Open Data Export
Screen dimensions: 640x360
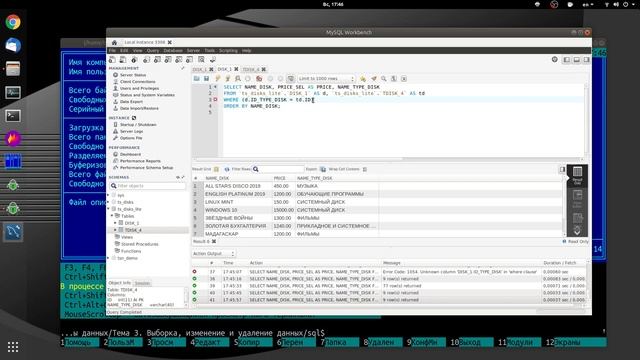tap(131, 102)
